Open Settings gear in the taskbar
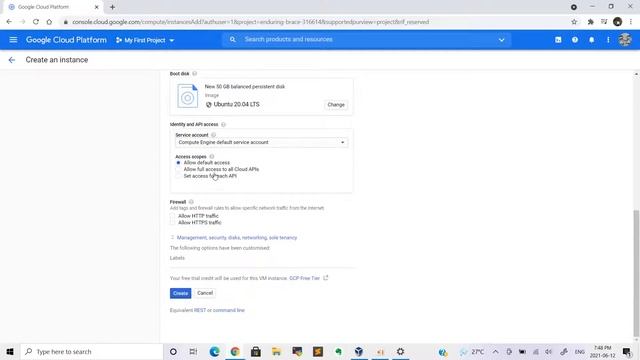This screenshot has height=360, width=640. tap(400, 351)
